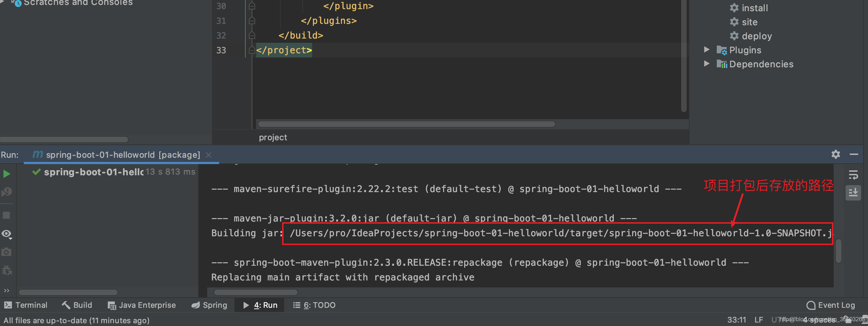Fold the project block at line 33
The height and width of the screenshot is (326, 868).
click(252, 50)
